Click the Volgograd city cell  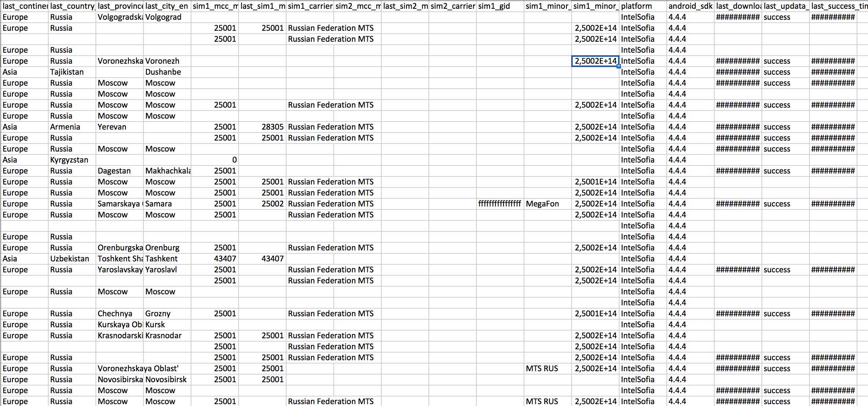[167, 17]
